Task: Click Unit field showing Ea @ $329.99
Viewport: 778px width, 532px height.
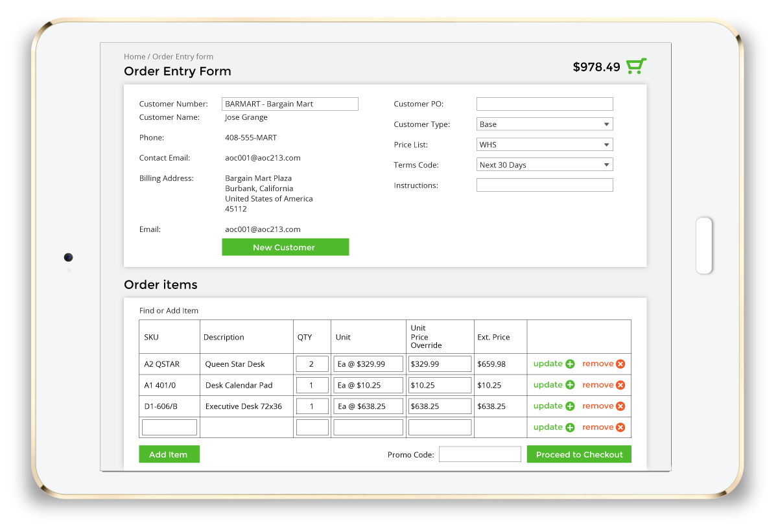Action: [x=368, y=364]
